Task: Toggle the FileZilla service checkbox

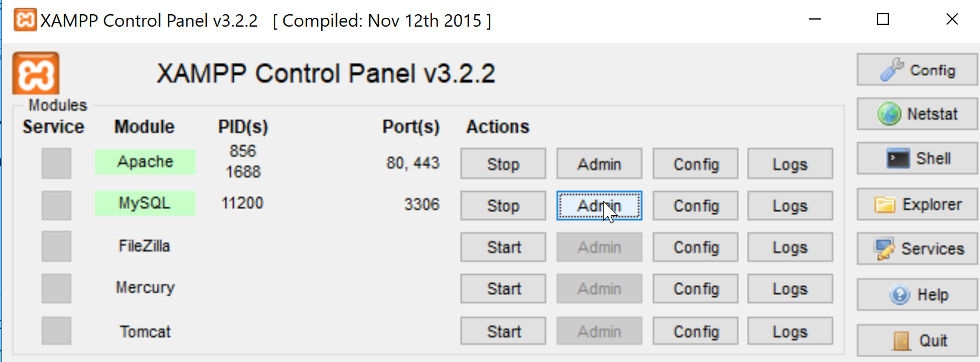Action: [56, 246]
